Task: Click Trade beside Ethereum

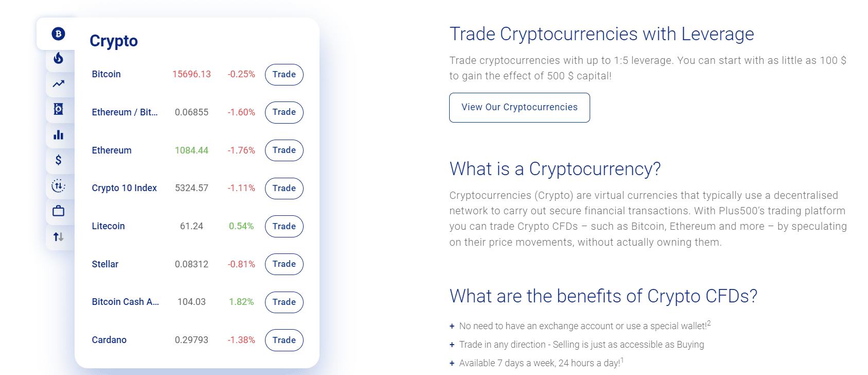Action: [284, 150]
